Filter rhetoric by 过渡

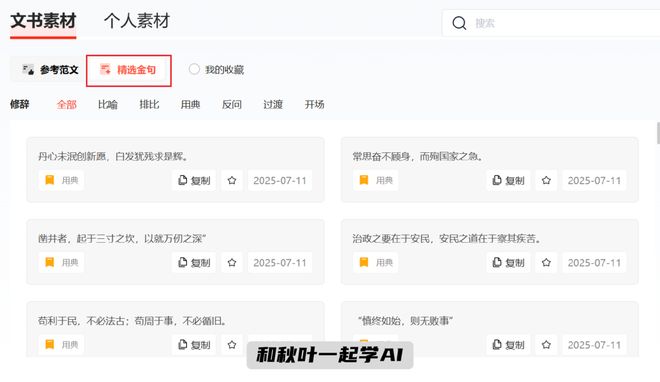273,104
